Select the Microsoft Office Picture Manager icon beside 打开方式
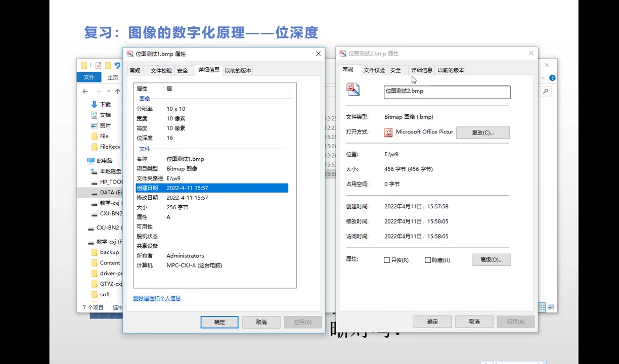This screenshot has width=619, height=364. [388, 132]
